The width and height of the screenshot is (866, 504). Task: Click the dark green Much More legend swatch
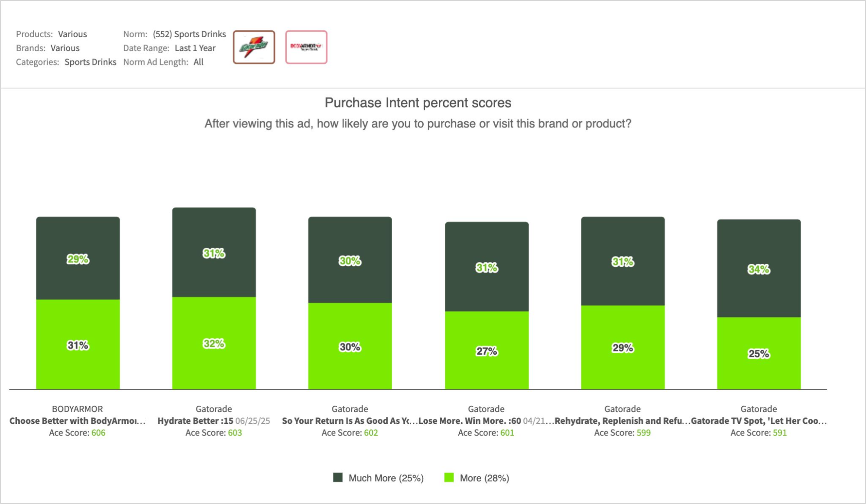pos(338,478)
